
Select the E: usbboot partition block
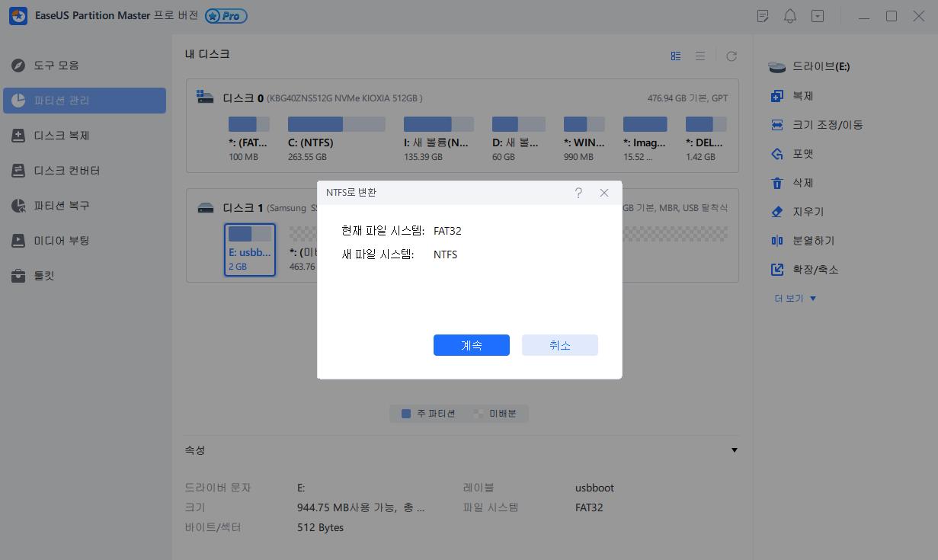[x=249, y=248]
